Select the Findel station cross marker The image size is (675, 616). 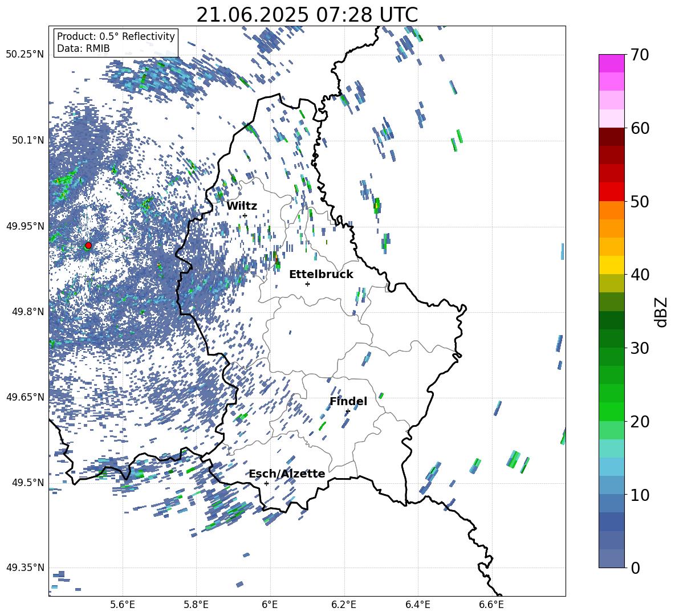[x=348, y=411]
